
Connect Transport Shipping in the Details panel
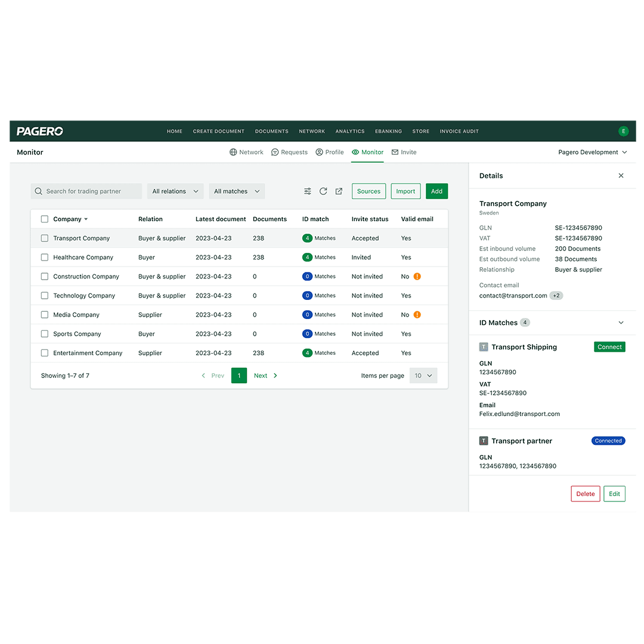click(609, 346)
